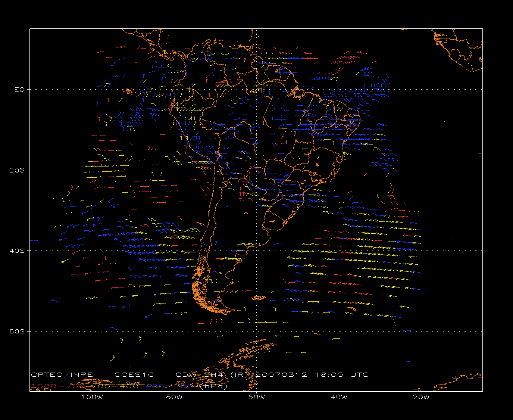Click the 80W longitude label
This screenshot has width=513, height=420.
click(x=174, y=397)
